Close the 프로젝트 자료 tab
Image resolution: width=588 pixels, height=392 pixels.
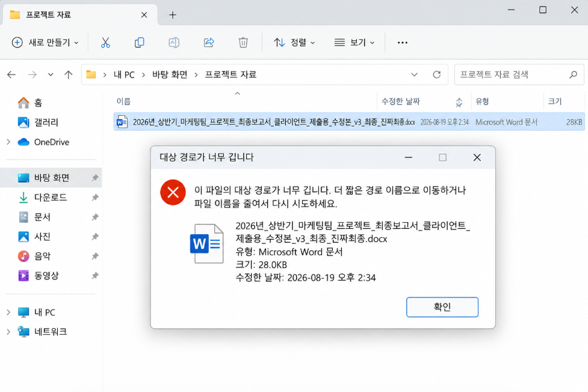pyautogui.click(x=144, y=15)
